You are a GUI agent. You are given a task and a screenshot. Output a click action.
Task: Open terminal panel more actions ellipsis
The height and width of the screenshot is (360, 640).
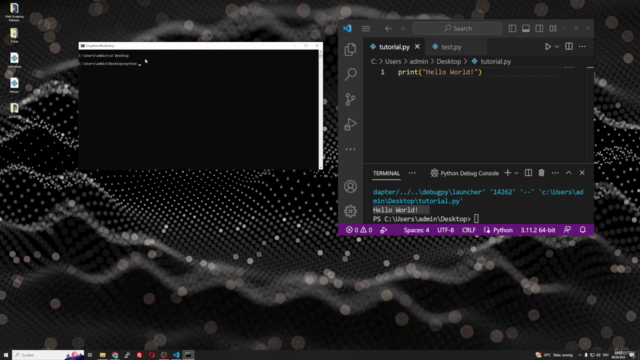(x=555, y=173)
